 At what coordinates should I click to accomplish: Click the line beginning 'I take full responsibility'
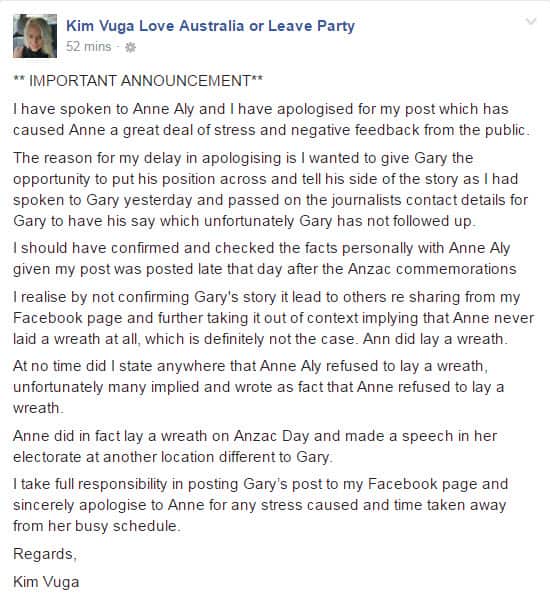(x=261, y=484)
